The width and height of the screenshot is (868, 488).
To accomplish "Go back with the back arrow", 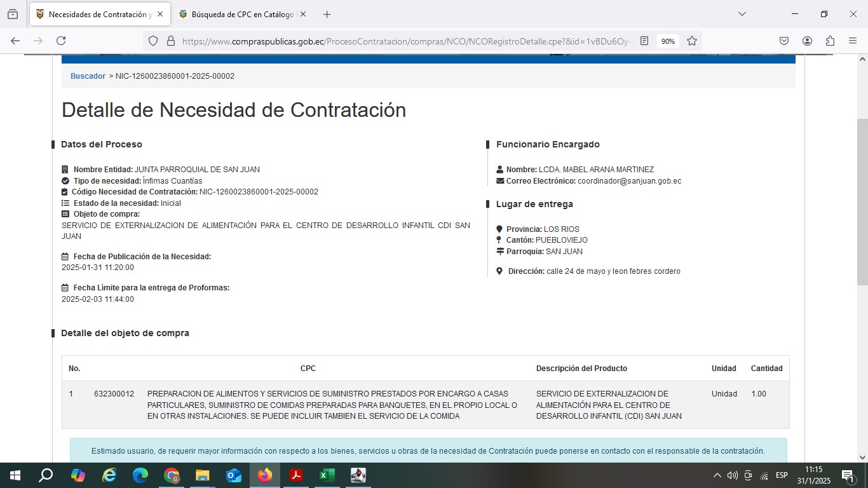I will [15, 41].
